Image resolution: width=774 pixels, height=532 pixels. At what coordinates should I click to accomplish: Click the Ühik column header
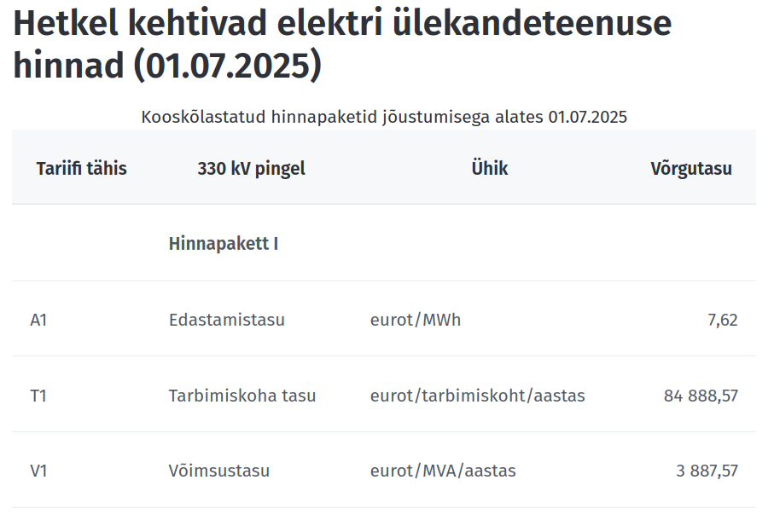[489, 168]
